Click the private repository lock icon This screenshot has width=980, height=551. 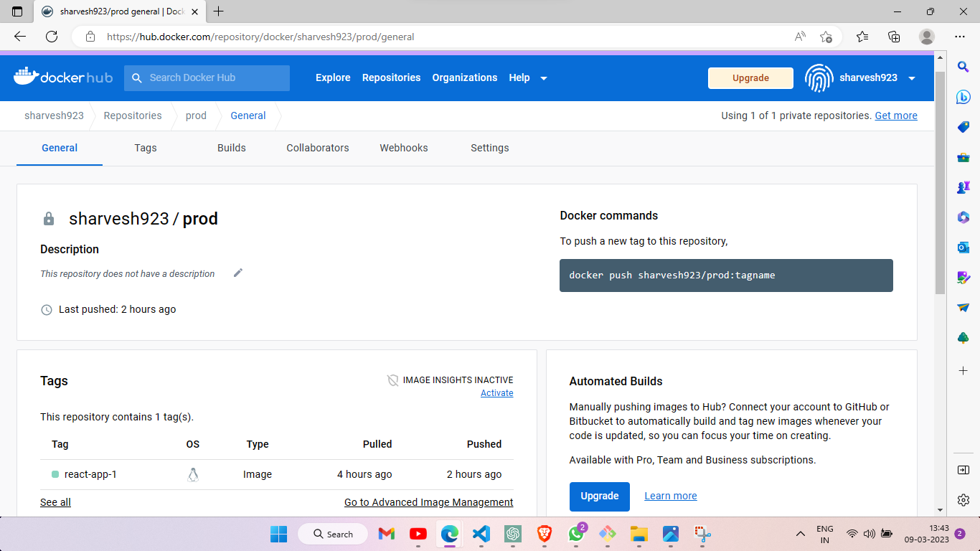click(48, 218)
